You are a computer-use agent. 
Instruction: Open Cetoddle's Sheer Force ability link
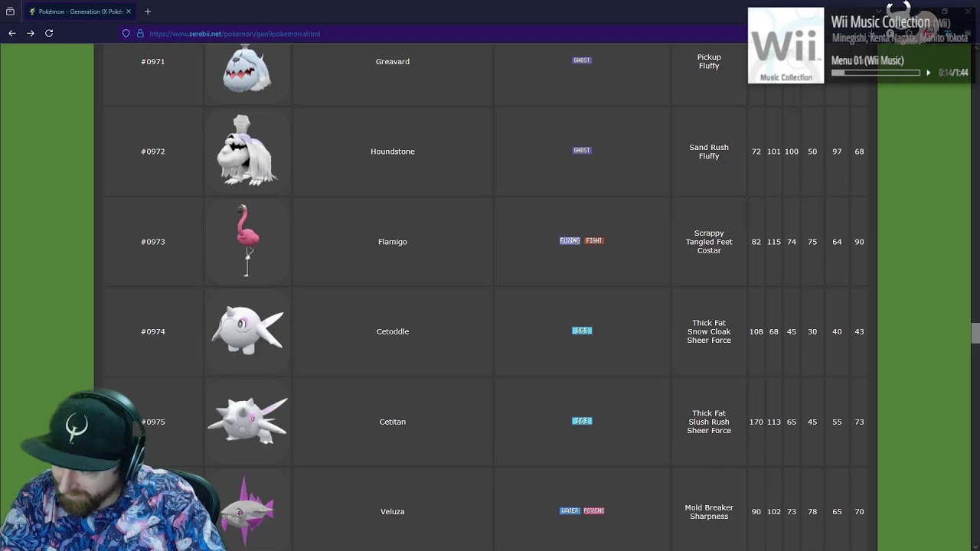[x=709, y=341]
